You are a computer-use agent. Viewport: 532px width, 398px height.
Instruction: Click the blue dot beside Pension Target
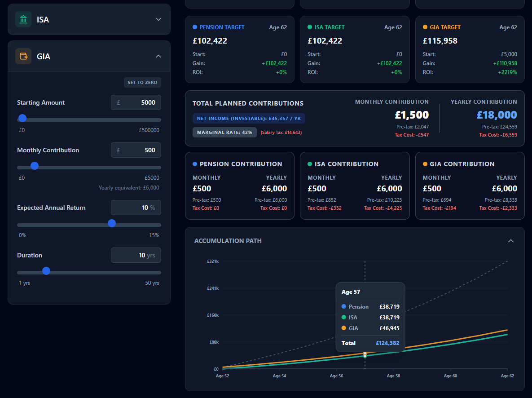click(195, 27)
